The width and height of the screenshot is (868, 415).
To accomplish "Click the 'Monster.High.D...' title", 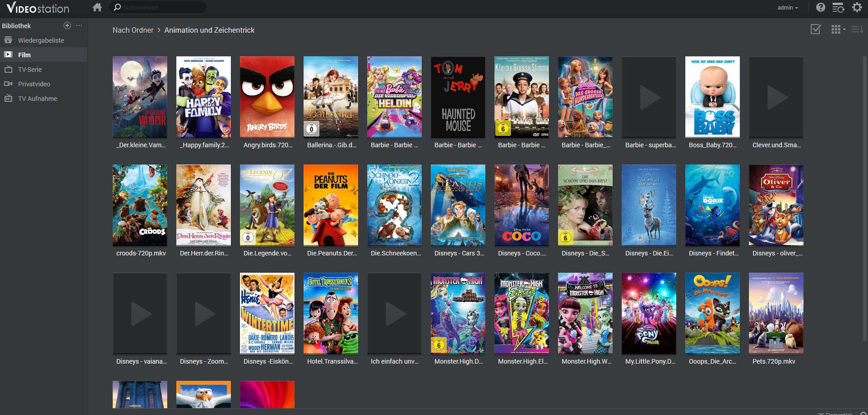I will pyautogui.click(x=459, y=361).
